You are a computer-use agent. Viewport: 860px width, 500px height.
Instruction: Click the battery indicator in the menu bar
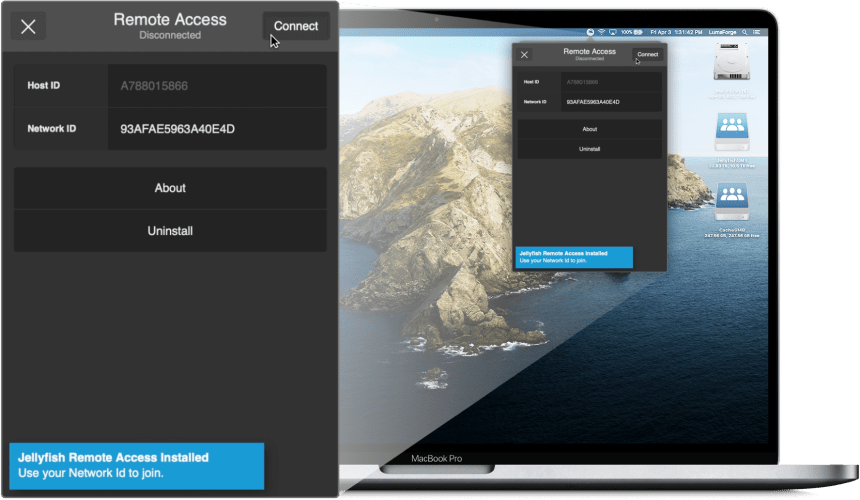pos(632,32)
